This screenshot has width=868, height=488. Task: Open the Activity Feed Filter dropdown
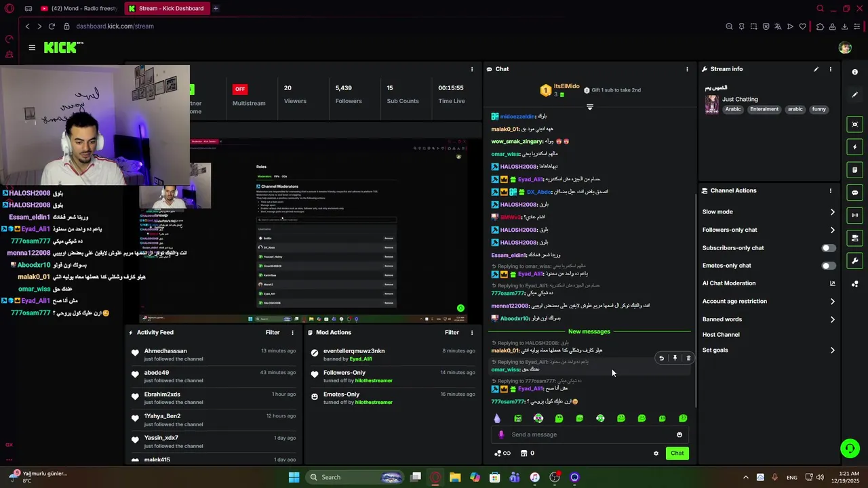coord(273,333)
